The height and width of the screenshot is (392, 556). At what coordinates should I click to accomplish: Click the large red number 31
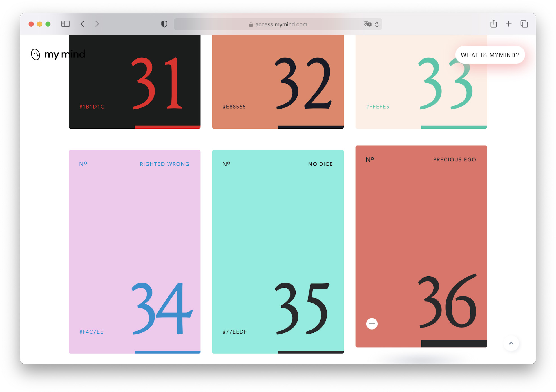157,83
